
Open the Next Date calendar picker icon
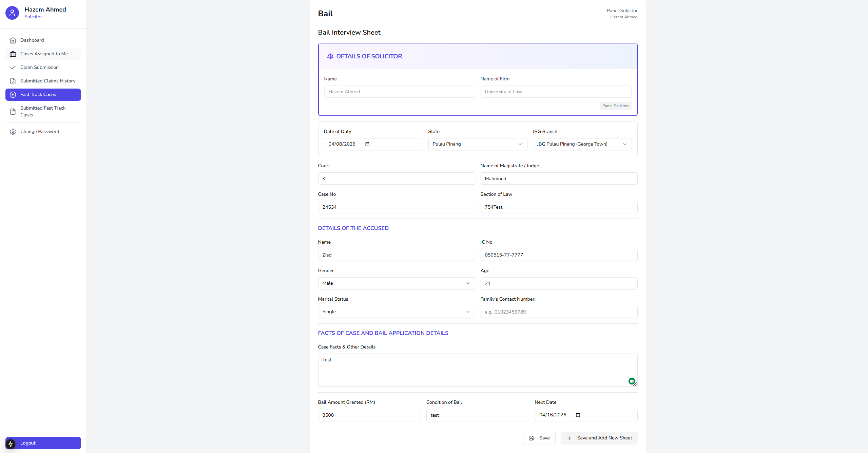coord(578,415)
